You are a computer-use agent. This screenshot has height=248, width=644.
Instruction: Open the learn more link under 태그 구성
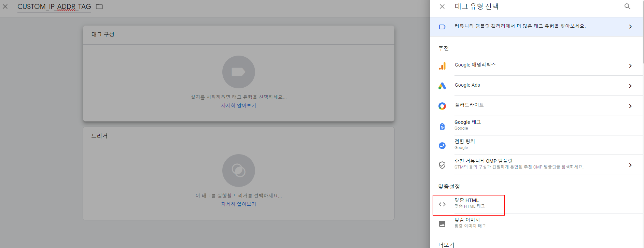click(x=239, y=105)
